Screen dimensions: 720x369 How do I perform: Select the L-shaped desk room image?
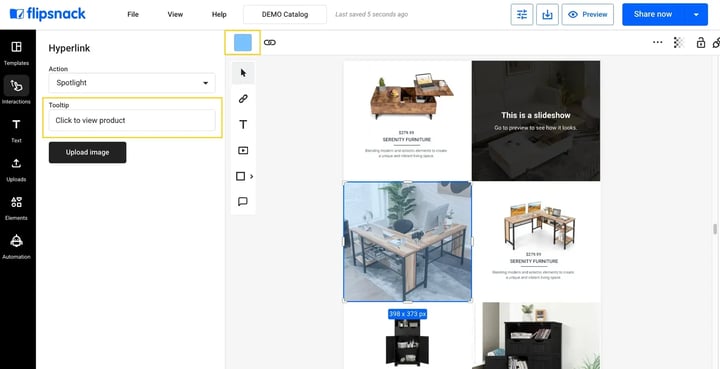pos(407,241)
